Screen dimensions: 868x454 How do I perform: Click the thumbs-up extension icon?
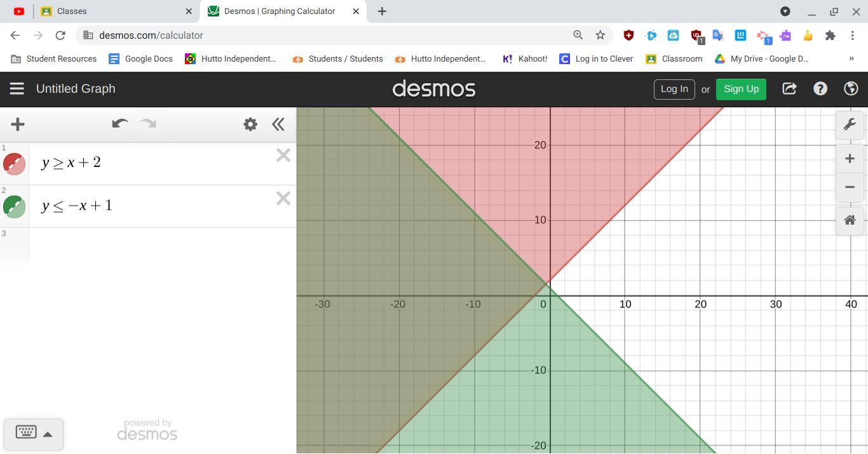[808, 36]
